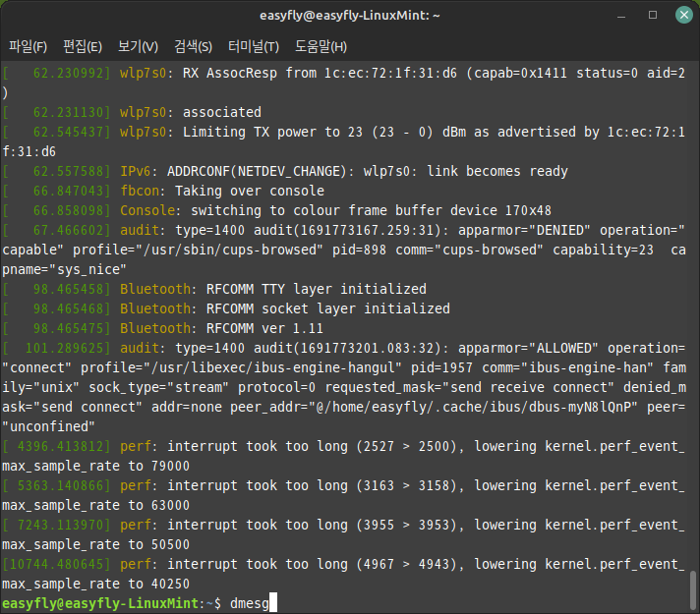Click the window title easyfly@easyfly-LinuxMint
The width and height of the screenshot is (700, 614).
pyautogui.click(x=350, y=16)
